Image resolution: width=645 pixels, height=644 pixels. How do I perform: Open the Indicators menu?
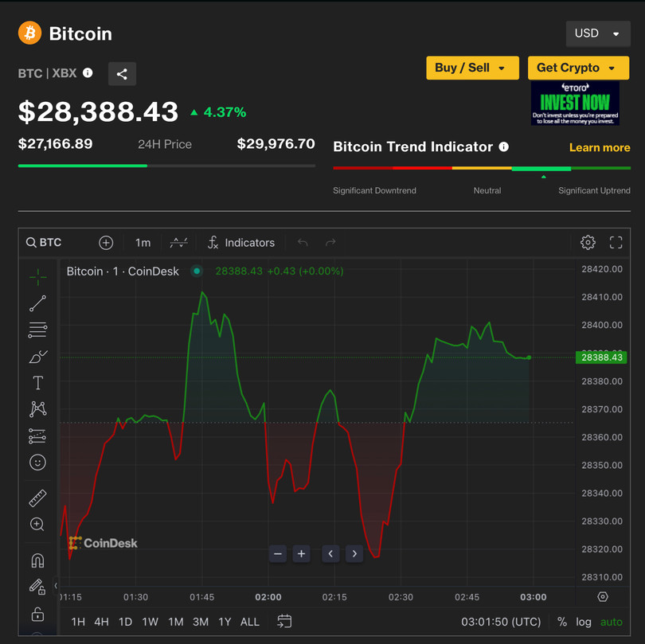(x=240, y=243)
